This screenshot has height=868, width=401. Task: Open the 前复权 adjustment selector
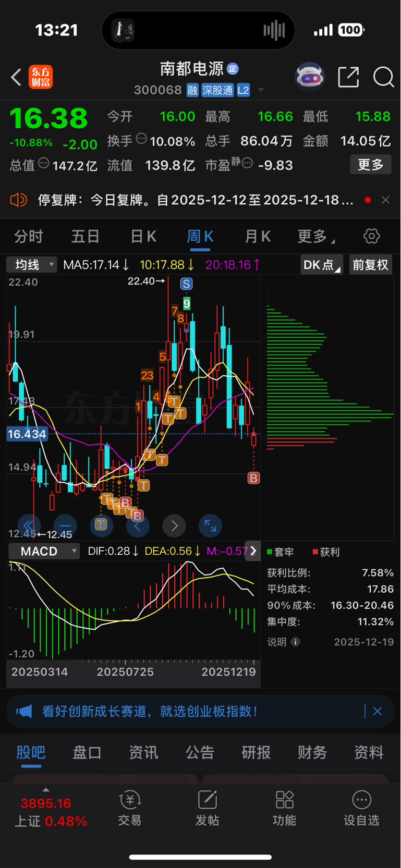coord(370,265)
